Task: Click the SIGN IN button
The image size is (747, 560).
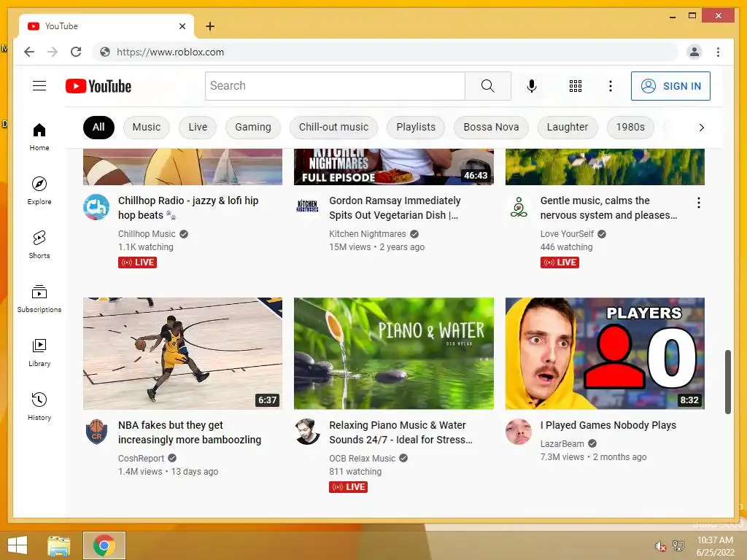Action: 670,86
